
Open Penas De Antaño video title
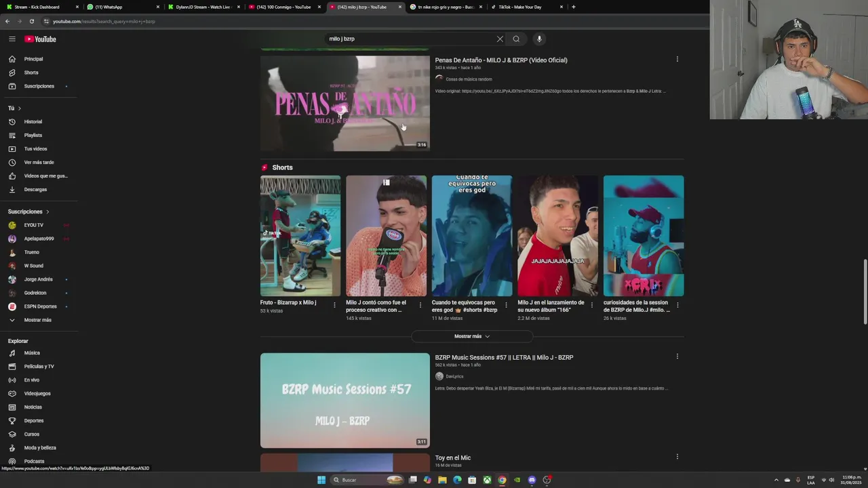tap(501, 60)
